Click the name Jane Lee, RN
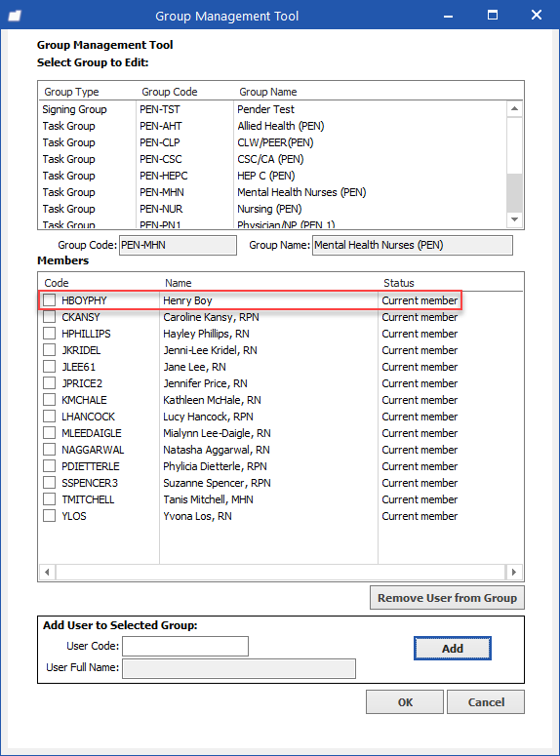Image resolution: width=560 pixels, height=756 pixels. [194, 367]
